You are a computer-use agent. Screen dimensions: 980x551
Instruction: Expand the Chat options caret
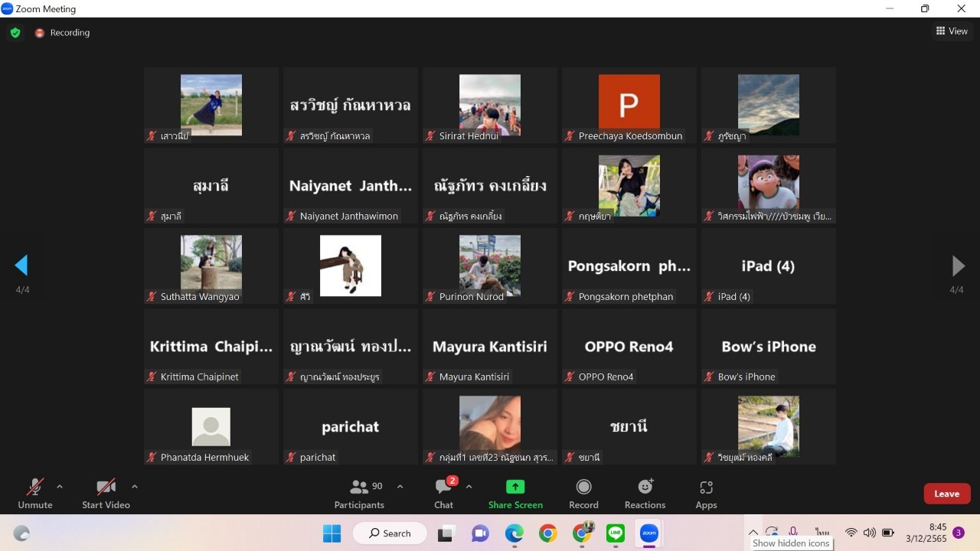coord(469,487)
